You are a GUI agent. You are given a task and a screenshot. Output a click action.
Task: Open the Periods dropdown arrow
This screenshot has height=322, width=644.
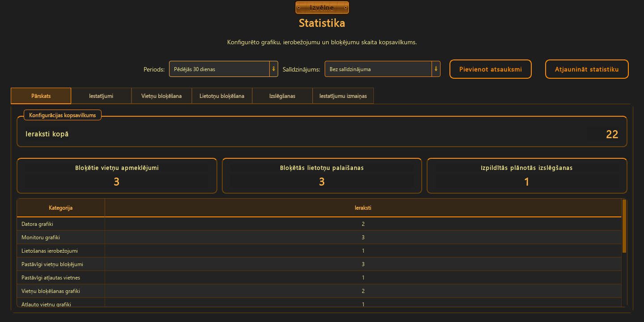[273, 69]
